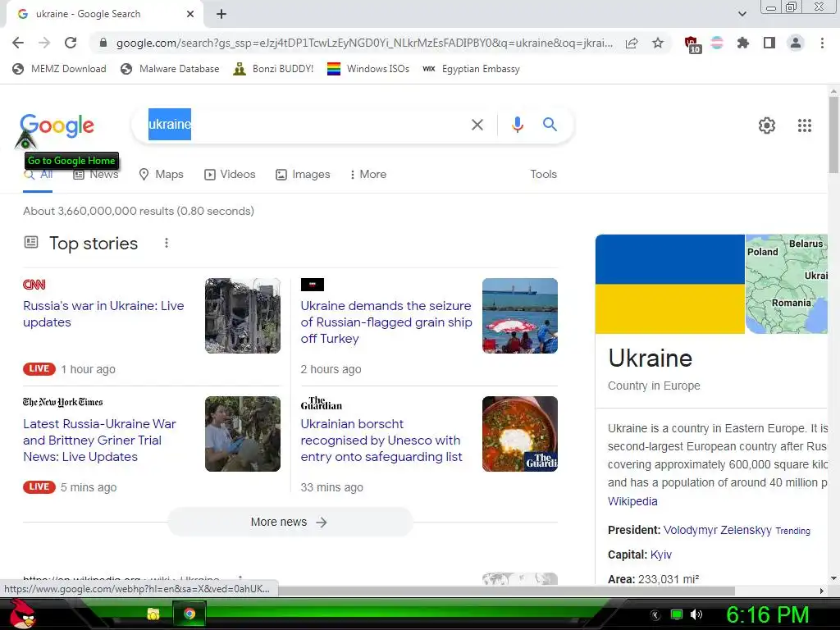This screenshot has width=840, height=630.
Task: Switch to the Maps results tab
Action: coord(161,174)
